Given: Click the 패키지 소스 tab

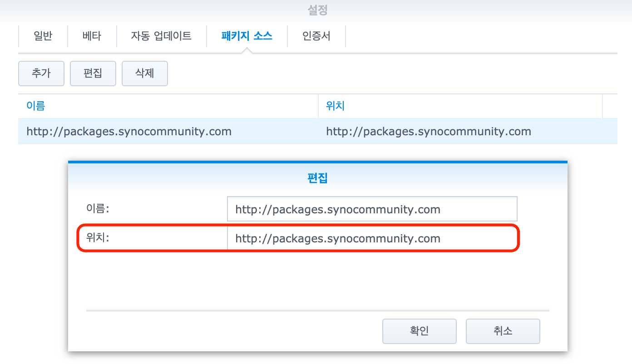Looking at the screenshot, I should 247,36.
